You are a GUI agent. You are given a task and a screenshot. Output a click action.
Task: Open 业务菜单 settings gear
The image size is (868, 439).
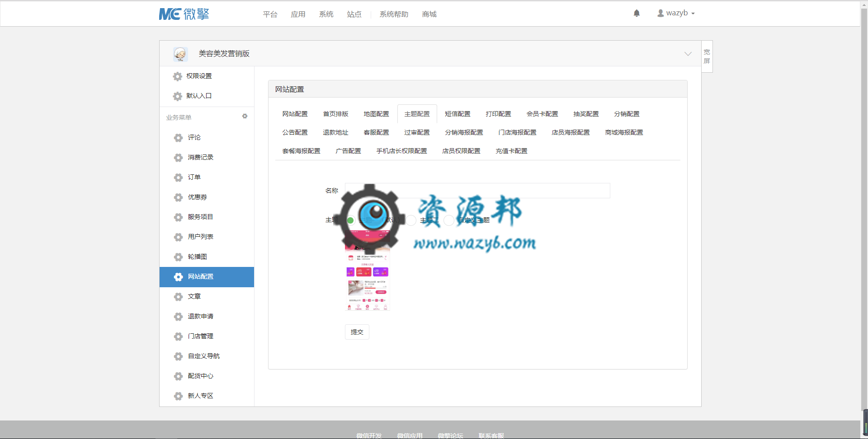(x=245, y=117)
